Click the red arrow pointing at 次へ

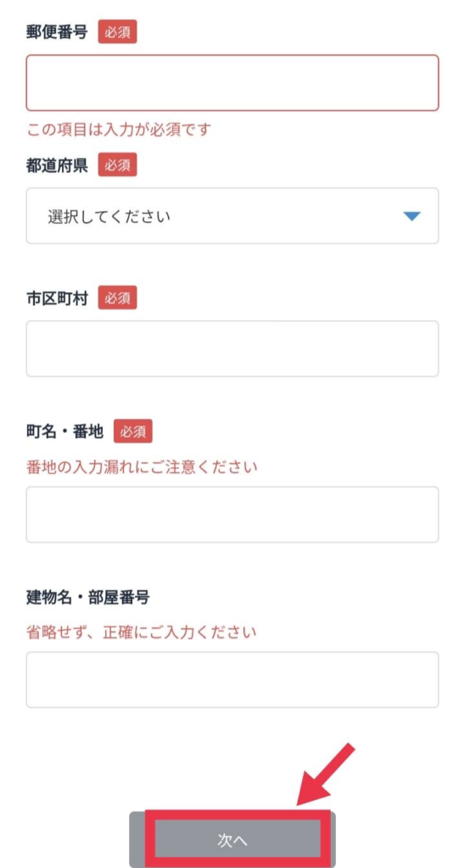[326, 775]
